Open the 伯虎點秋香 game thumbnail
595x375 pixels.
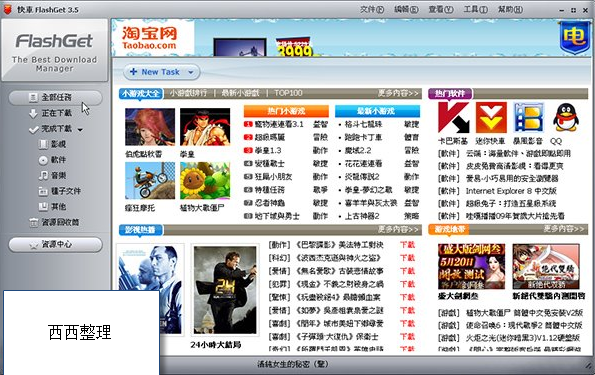click(x=150, y=127)
